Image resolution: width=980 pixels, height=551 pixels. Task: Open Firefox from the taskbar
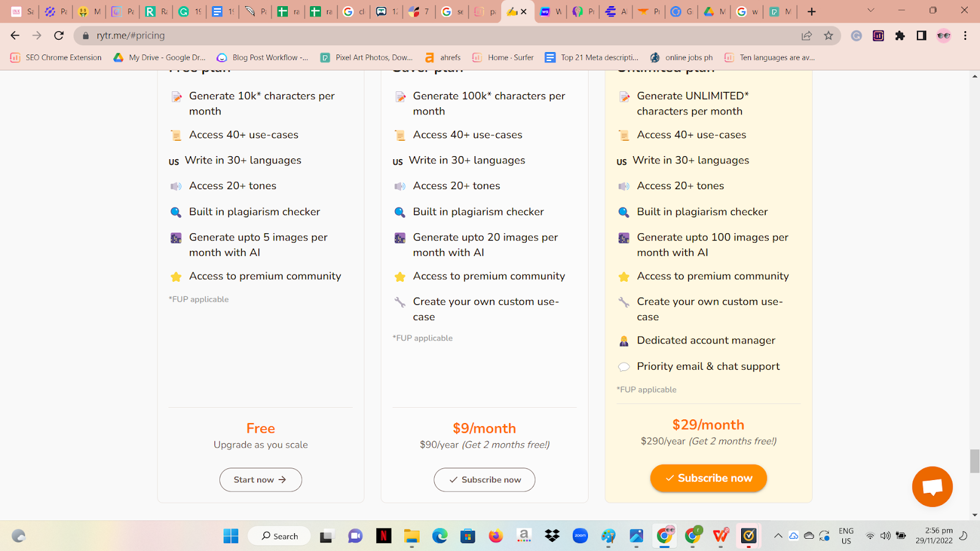pos(496,536)
